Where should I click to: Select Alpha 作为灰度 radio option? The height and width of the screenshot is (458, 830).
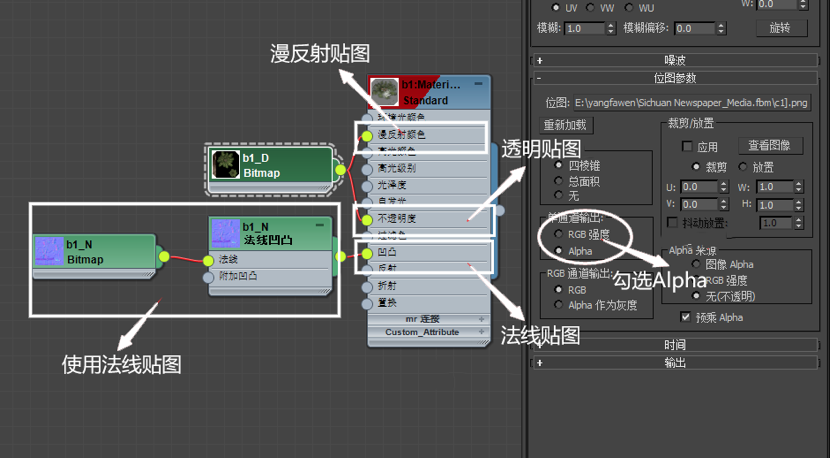pyautogui.click(x=558, y=305)
